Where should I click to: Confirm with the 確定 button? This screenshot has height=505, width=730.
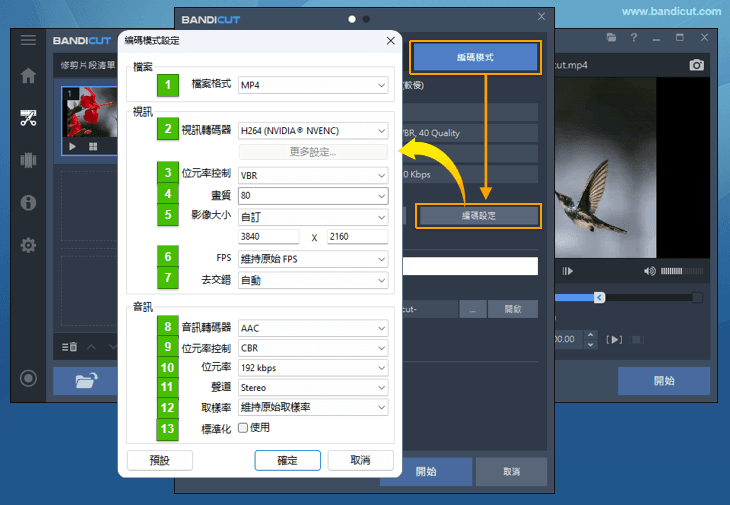287,460
